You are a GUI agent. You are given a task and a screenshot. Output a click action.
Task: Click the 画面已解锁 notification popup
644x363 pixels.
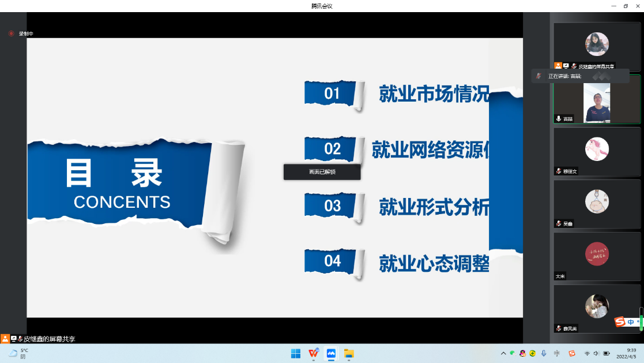[x=322, y=172]
